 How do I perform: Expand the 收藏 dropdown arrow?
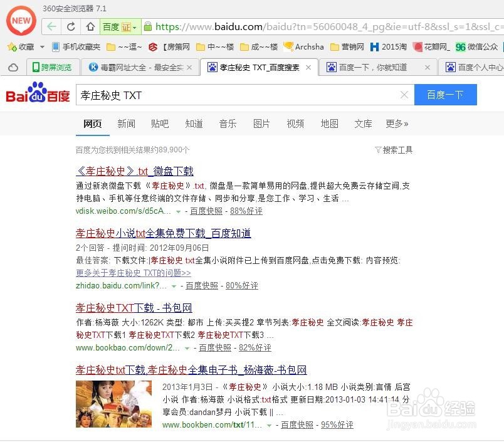[x=42, y=47]
